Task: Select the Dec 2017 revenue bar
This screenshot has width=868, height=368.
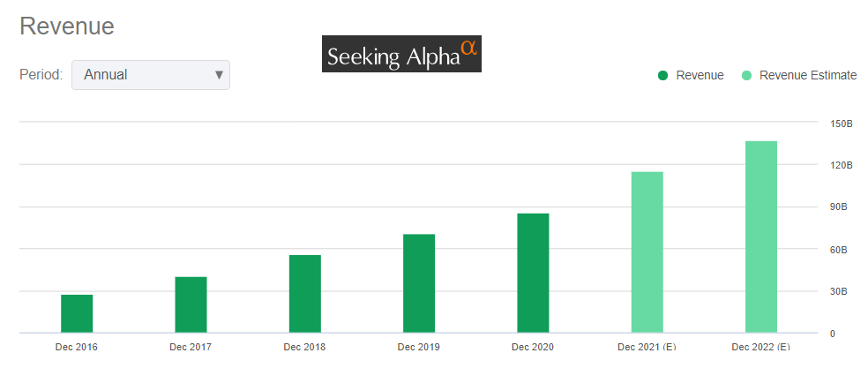Action: 191,304
